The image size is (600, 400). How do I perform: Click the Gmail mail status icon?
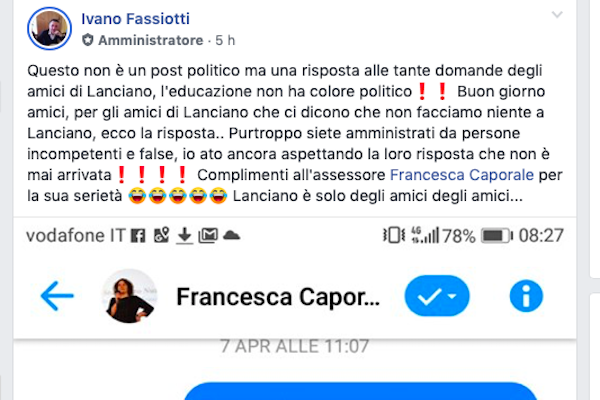[x=208, y=236]
